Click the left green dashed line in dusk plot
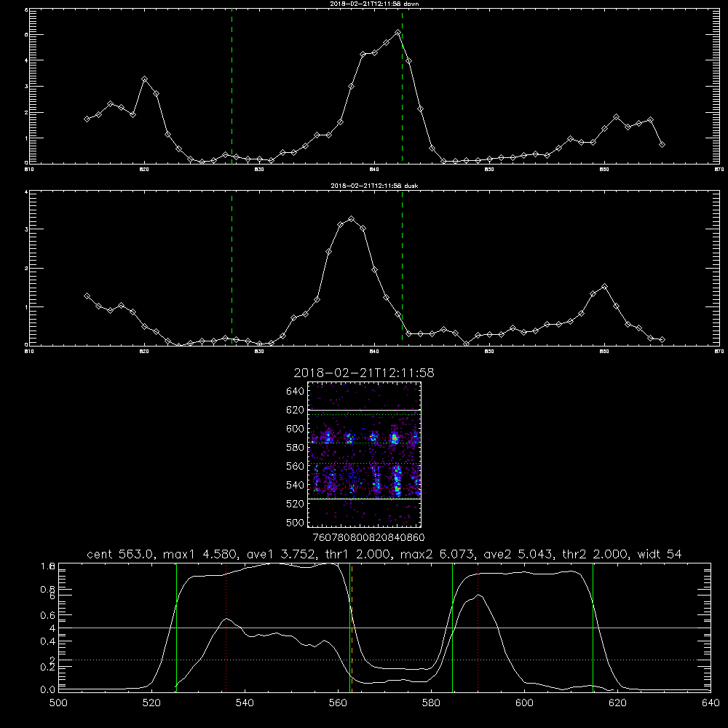The image size is (728, 728). [232, 268]
